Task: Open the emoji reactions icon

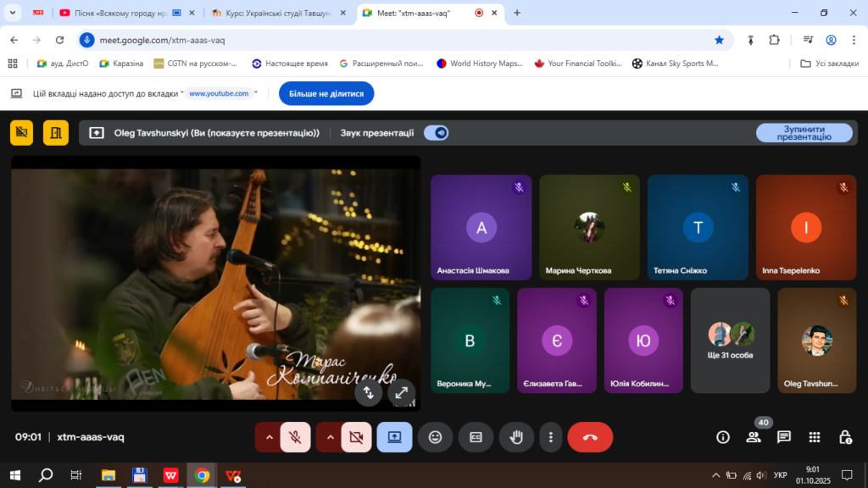Action: click(436, 437)
